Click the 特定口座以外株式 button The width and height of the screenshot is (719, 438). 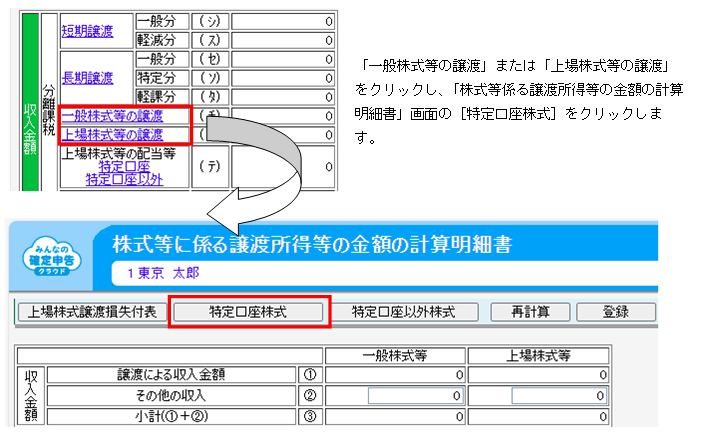pos(404,312)
